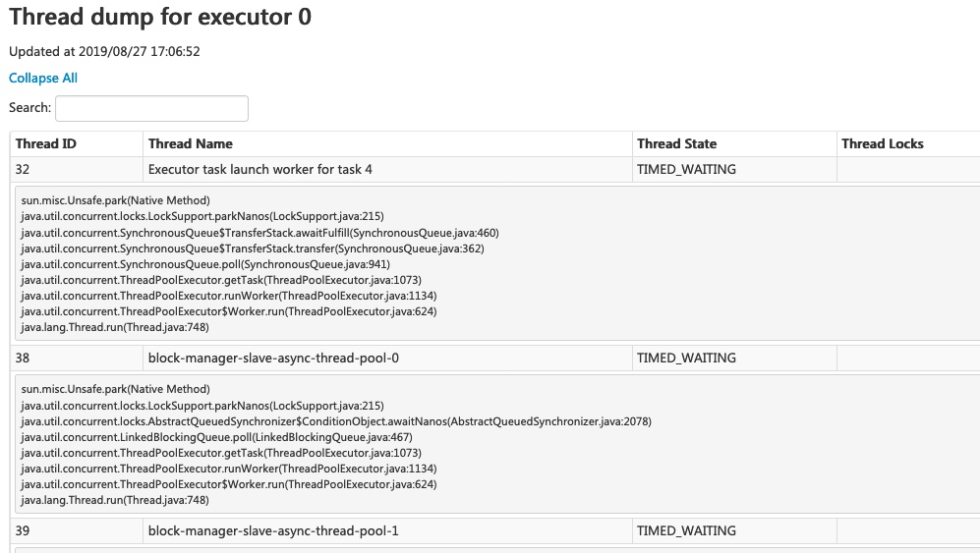980x553 pixels.
Task: Collapse thread 38 row stack trace
Action: click(x=495, y=359)
